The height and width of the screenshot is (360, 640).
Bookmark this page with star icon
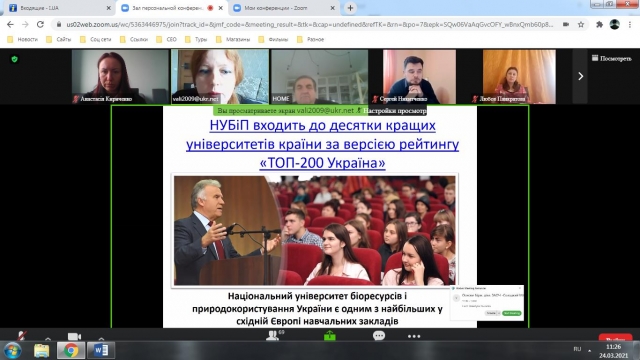click(x=581, y=24)
